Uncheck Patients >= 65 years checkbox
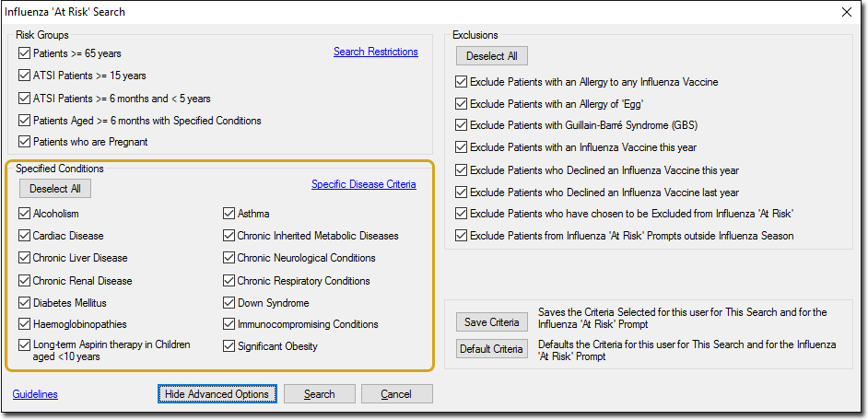Viewport: 868px width, 420px height. [x=25, y=53]
